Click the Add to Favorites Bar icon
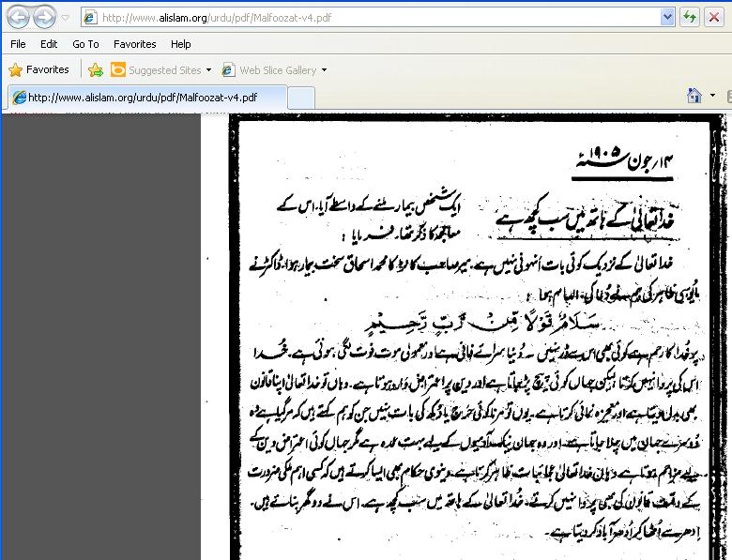 pos(95,69)
